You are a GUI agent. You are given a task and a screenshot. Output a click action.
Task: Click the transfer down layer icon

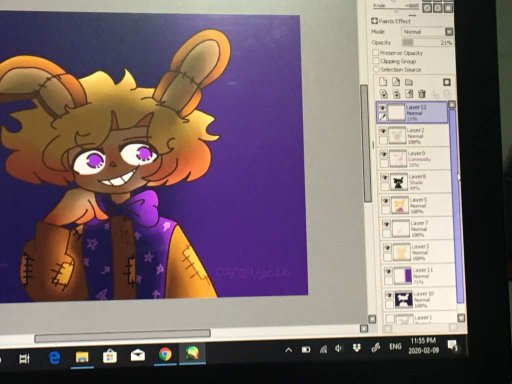[384, 94]
